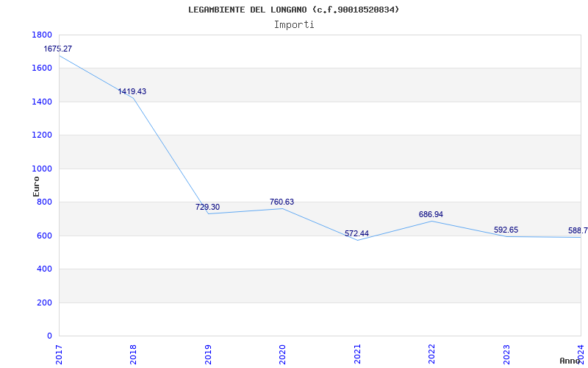Select the 572.44 value label
This screenshot has width=588, height=368.
[x=356, y=233]
